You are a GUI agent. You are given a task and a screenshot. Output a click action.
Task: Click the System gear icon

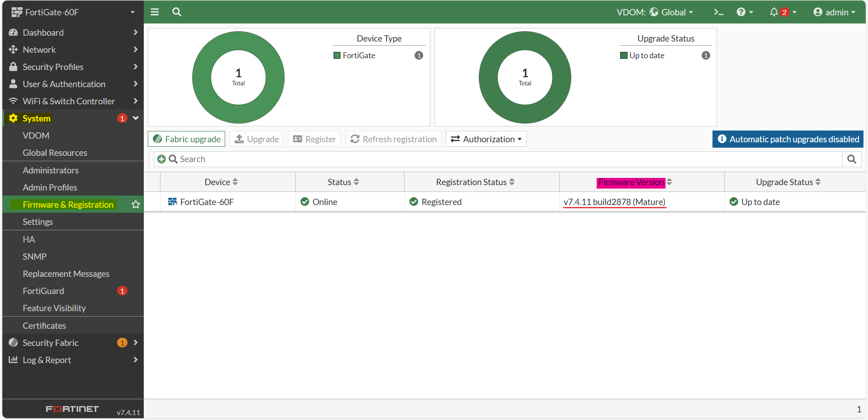coord(14,118)
